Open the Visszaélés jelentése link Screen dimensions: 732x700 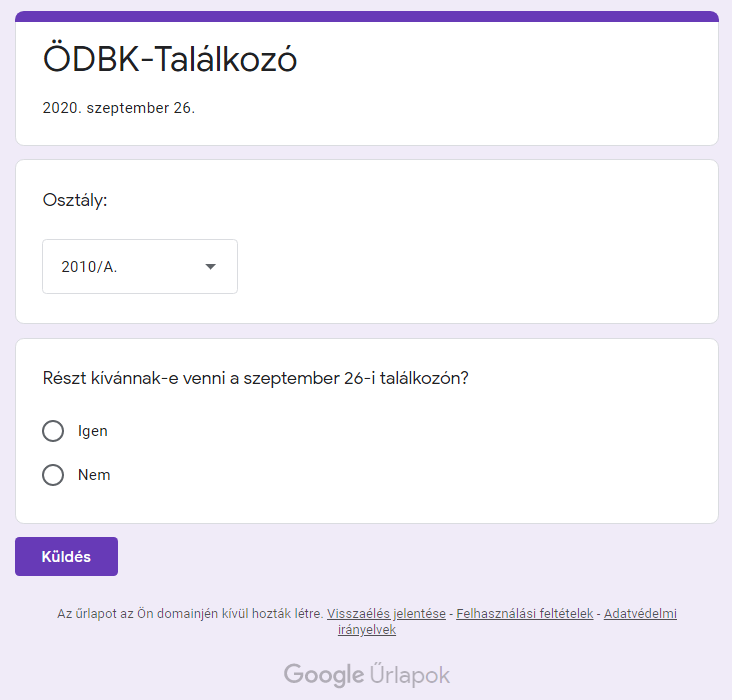(x=386, y=614)
